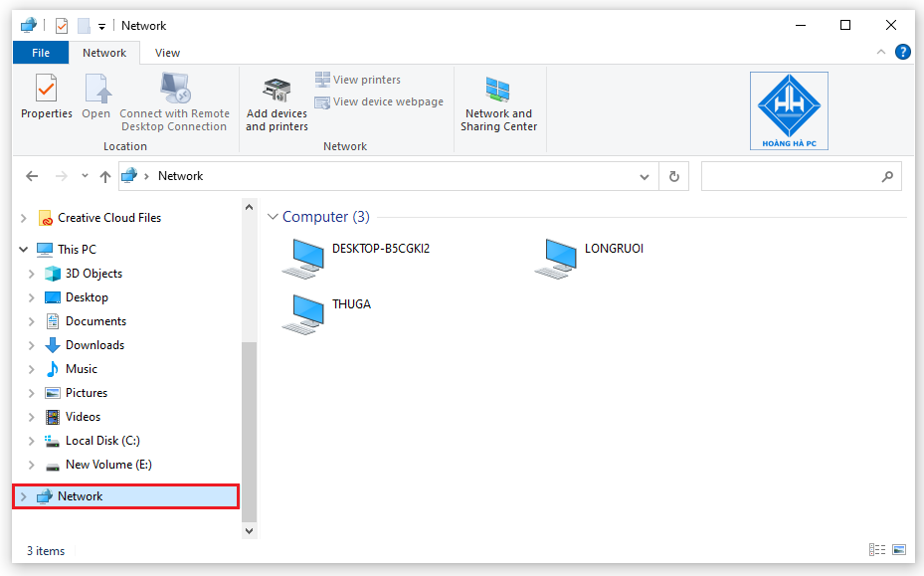Switch to Details view icon in status bar
Screen dimensions: 924x576
click(877, 550)
